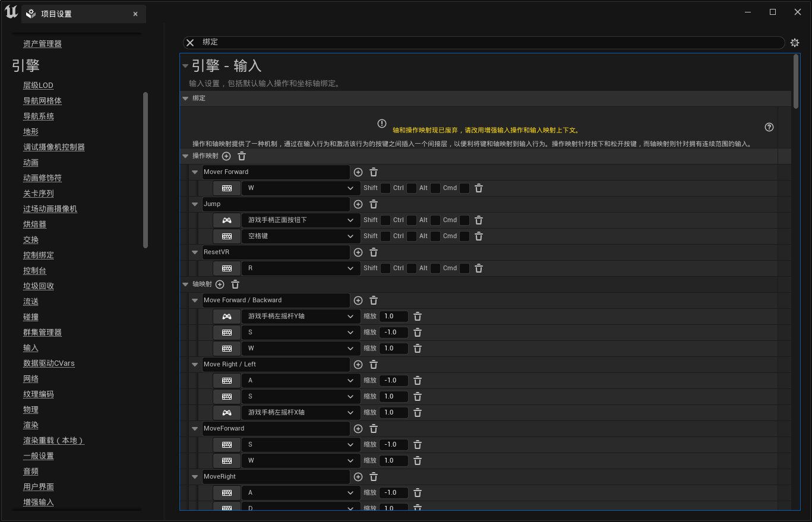Collapse the 引擎 - 输入 category header
This screenshot has height=522, width=812.
tap(185, 66)
